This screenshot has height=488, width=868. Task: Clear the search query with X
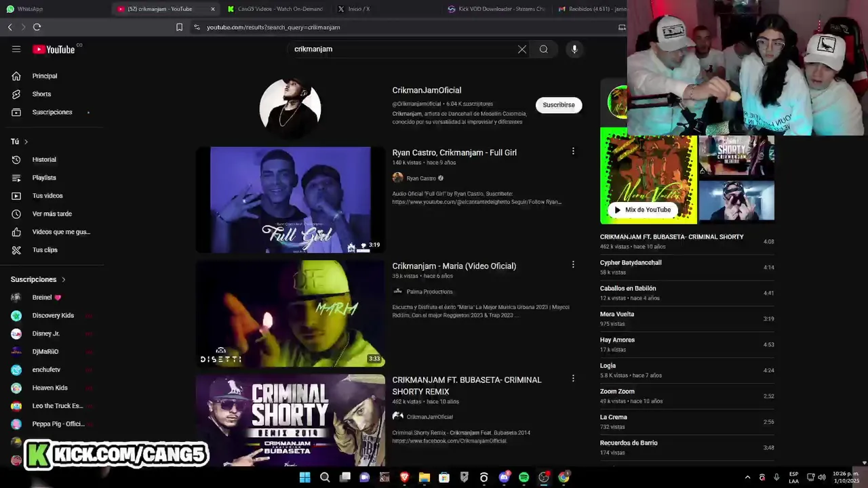[x=522, y=49]
